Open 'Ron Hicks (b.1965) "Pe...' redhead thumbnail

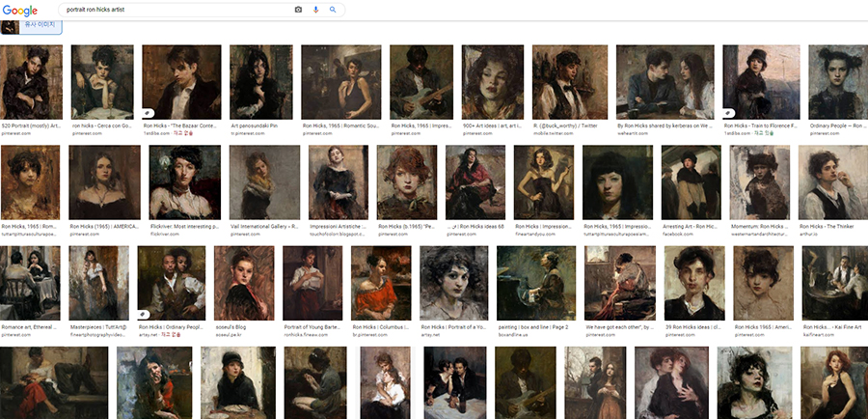[407, 182]
